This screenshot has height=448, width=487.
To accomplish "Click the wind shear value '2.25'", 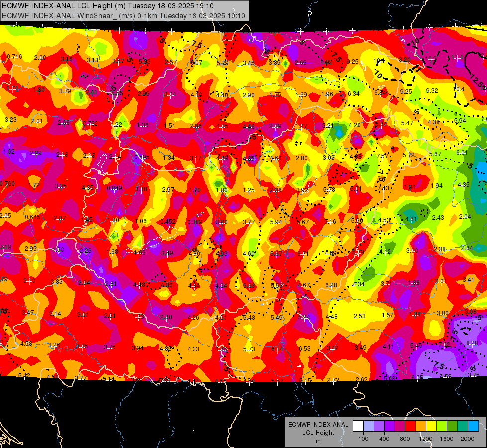I will (x=86, y=250).
